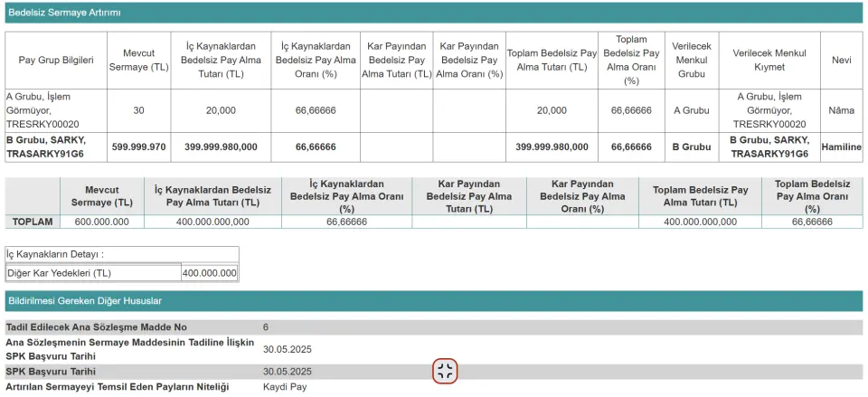Click the Tadil Edilecek Ana Sözleşme Madde No row

(x=97, y=327)
